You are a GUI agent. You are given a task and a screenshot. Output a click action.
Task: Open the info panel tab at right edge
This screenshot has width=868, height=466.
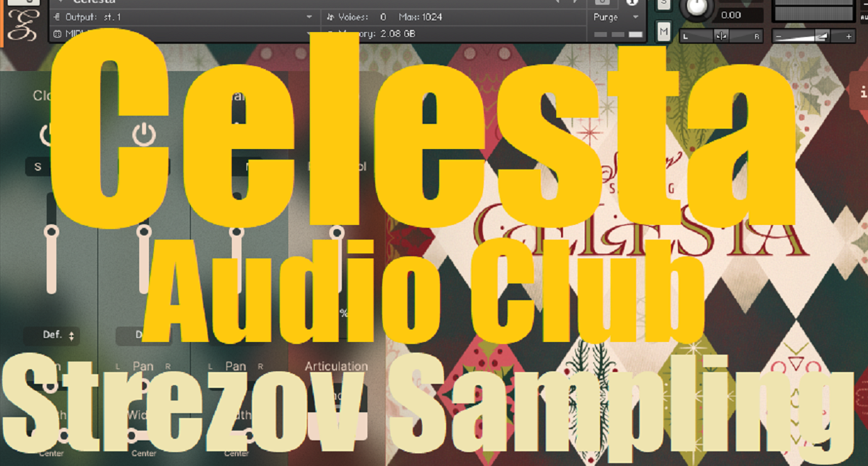pyautogui.click(x=860, y=92)
